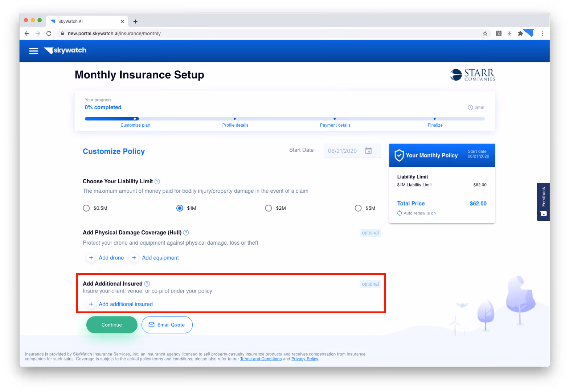Click the Add equipment link

point(160,258)
